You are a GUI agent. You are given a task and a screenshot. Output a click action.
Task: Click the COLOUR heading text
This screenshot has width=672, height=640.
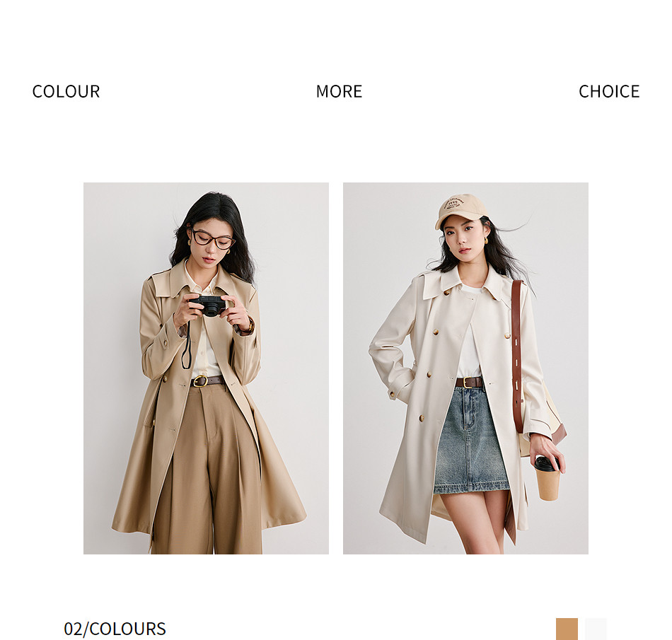click(66, 91)
